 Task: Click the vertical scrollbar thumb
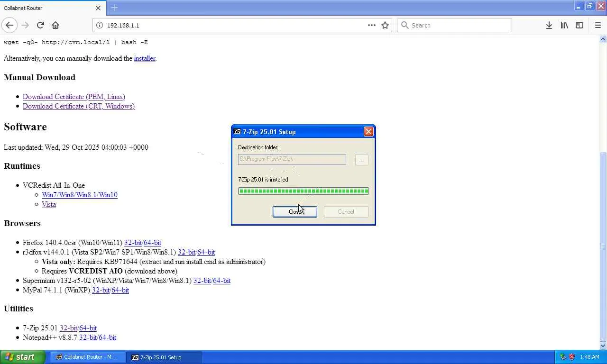click(603, 246)
